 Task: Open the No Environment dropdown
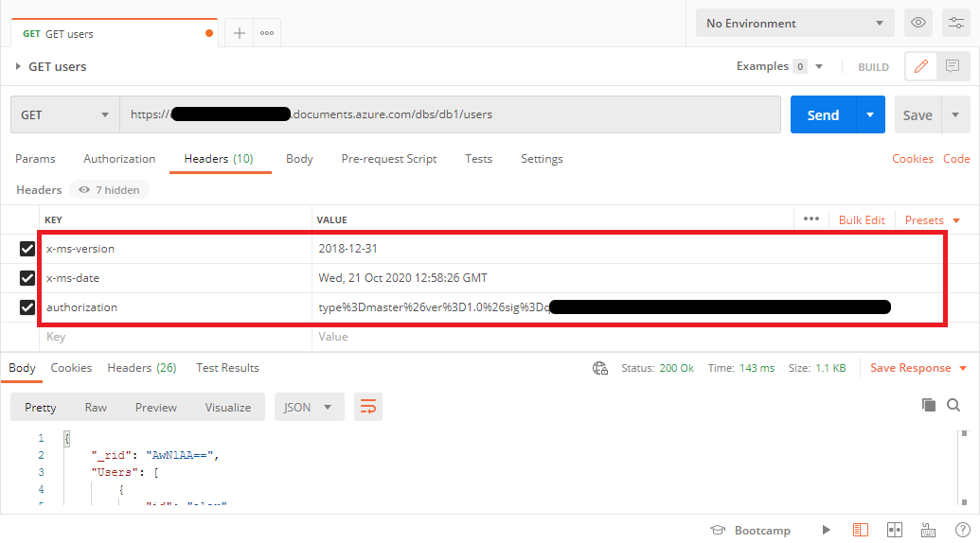coord(795,23)
